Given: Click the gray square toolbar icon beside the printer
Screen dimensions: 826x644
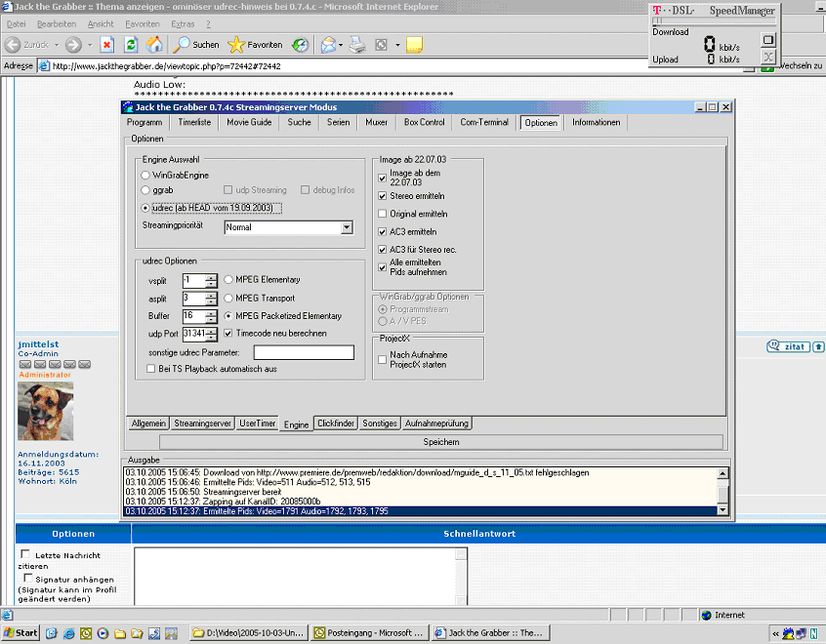Looking at the screenshot, I should pyautogui.click(x=382, y=45).
